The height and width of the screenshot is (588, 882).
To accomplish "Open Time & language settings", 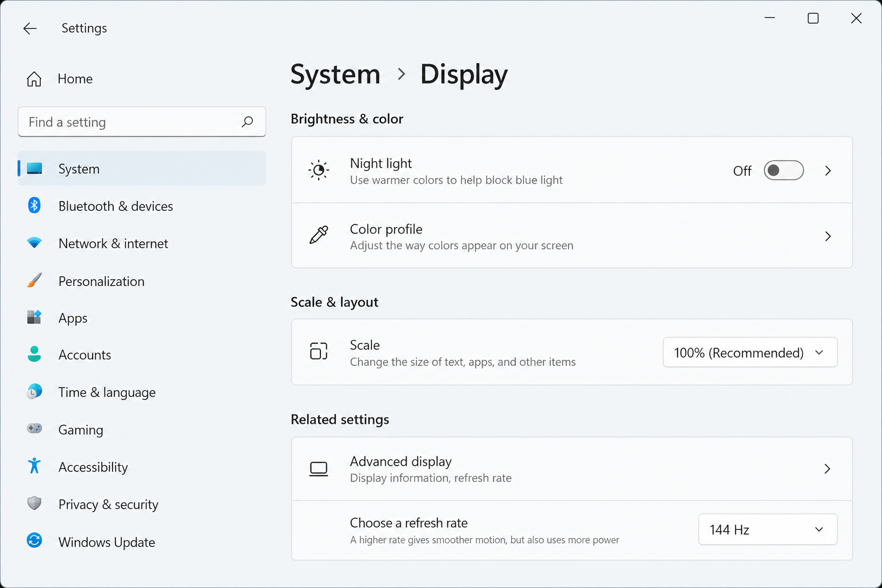I will 142,392.
